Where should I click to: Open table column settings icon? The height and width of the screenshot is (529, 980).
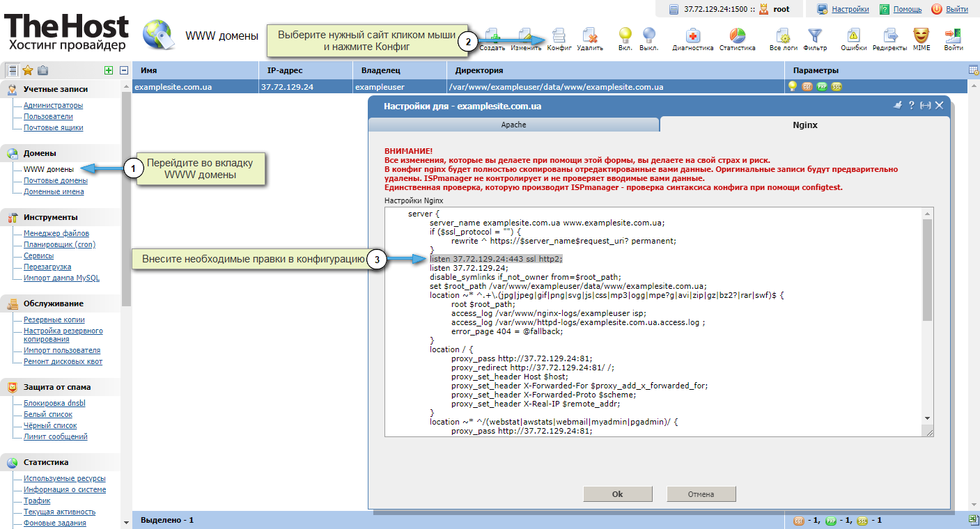coord(974,70)
